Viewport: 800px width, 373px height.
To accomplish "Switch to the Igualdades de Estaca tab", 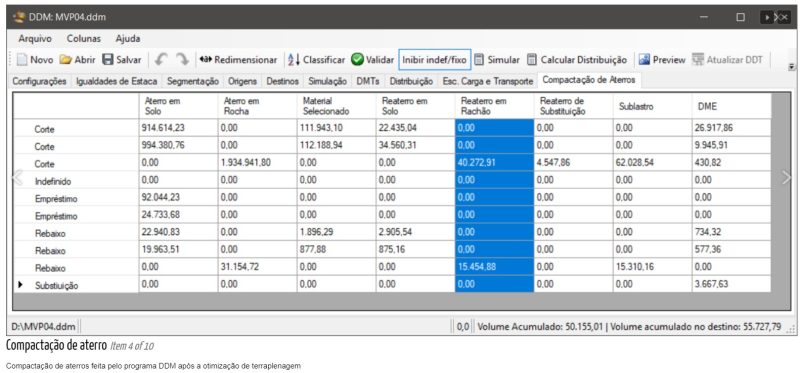I will [117, 81].
